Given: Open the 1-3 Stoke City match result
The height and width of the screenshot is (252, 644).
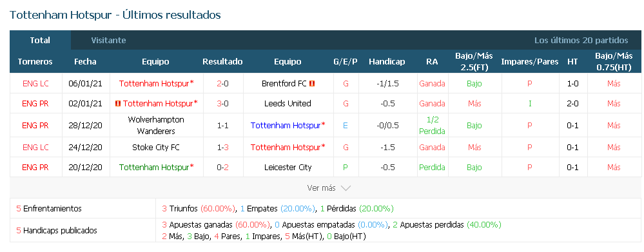Looking at the screenshot, I should pyautogui.click(x=222, y=147).
